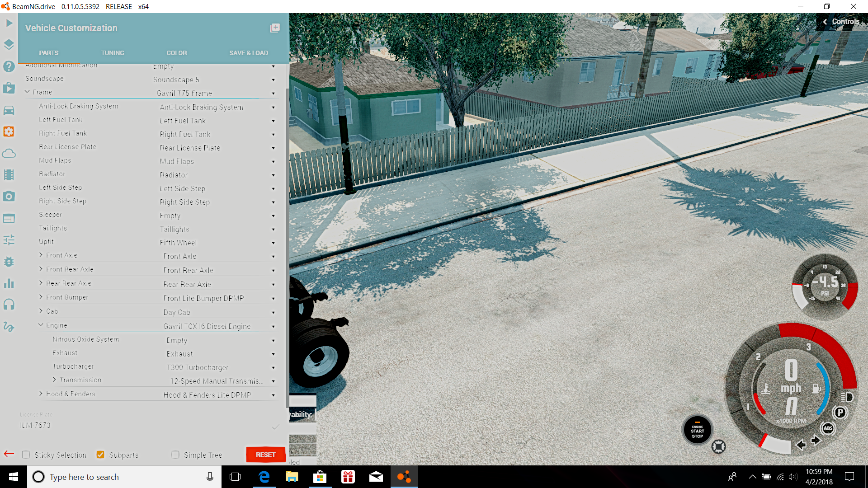Open the Nitrous Oxide System dropdown
Image resolution: width=868 pixels, height=488 pixels.
(222, 340)
